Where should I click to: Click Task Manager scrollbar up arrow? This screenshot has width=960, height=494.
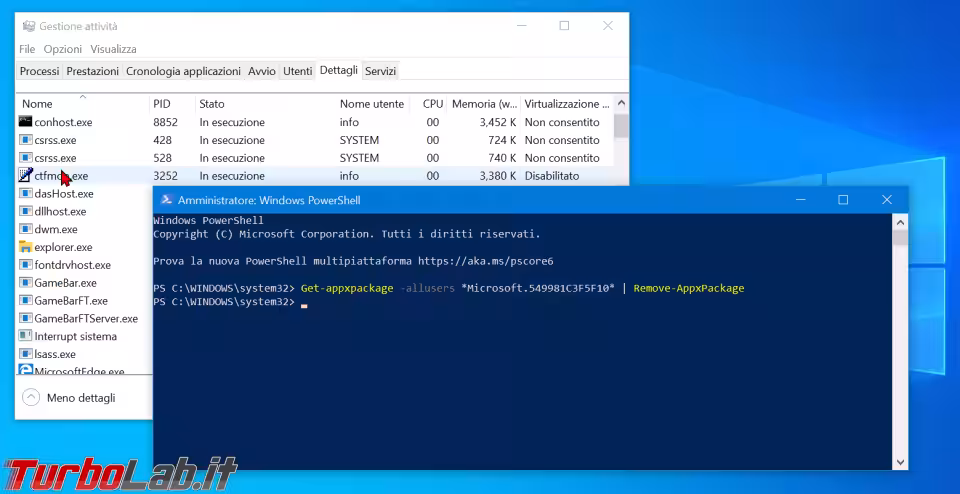tap(621, 103)
